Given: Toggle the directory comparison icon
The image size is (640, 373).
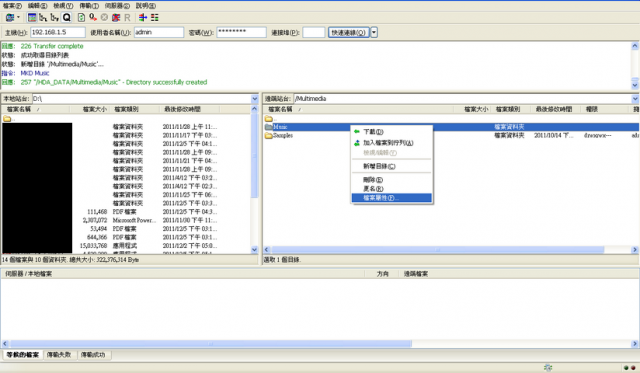Looking at the screenshot, I should (x=155, y=18).
